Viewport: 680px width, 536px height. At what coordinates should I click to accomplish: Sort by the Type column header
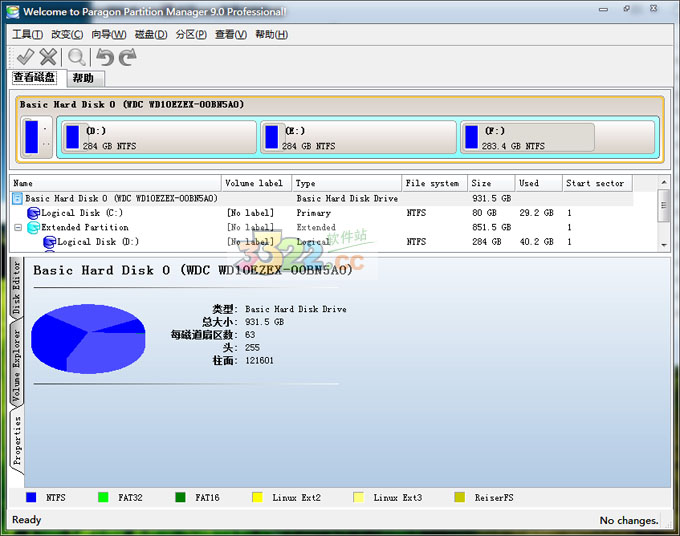347,183
